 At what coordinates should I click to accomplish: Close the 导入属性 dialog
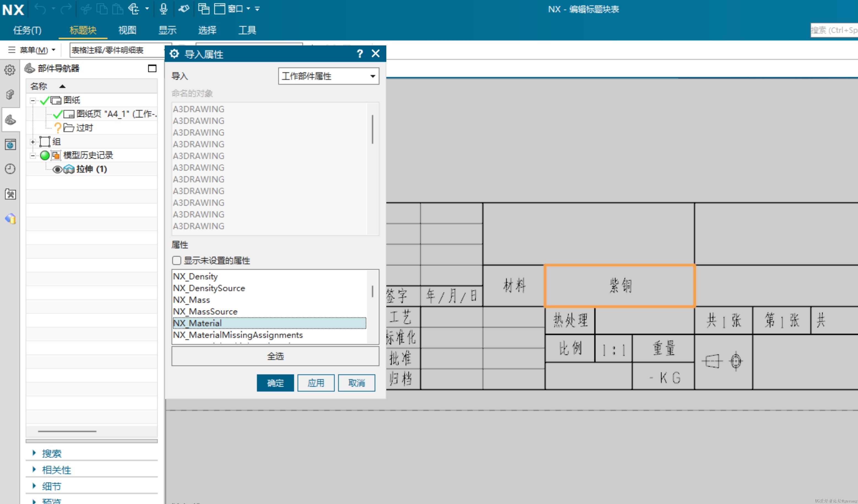pos(375,54)
